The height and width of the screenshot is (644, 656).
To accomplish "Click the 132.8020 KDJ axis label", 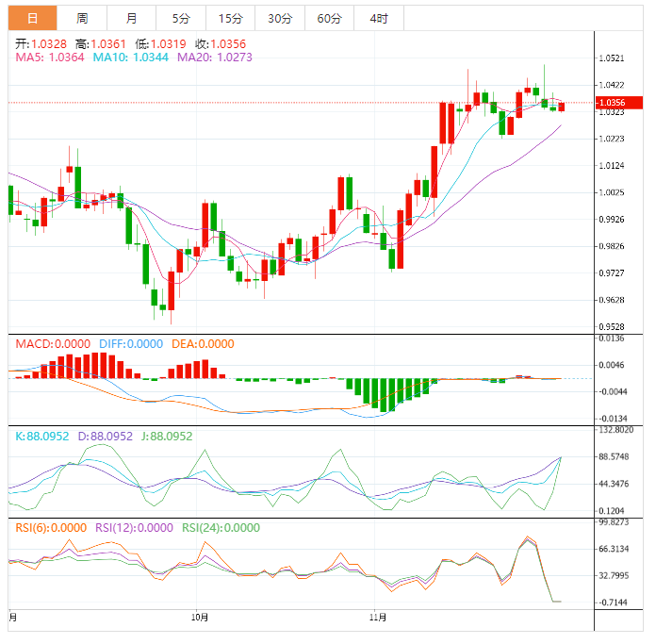I will tap(615, 430).
